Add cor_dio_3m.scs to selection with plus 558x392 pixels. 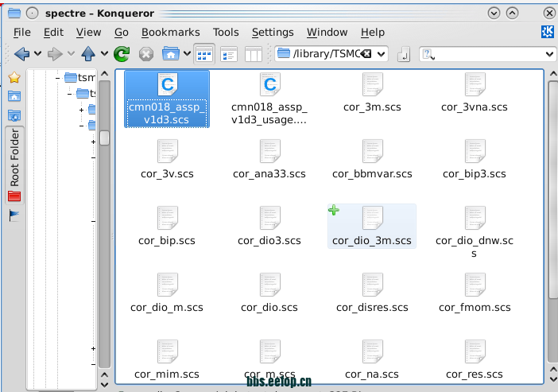coord(334,210)
